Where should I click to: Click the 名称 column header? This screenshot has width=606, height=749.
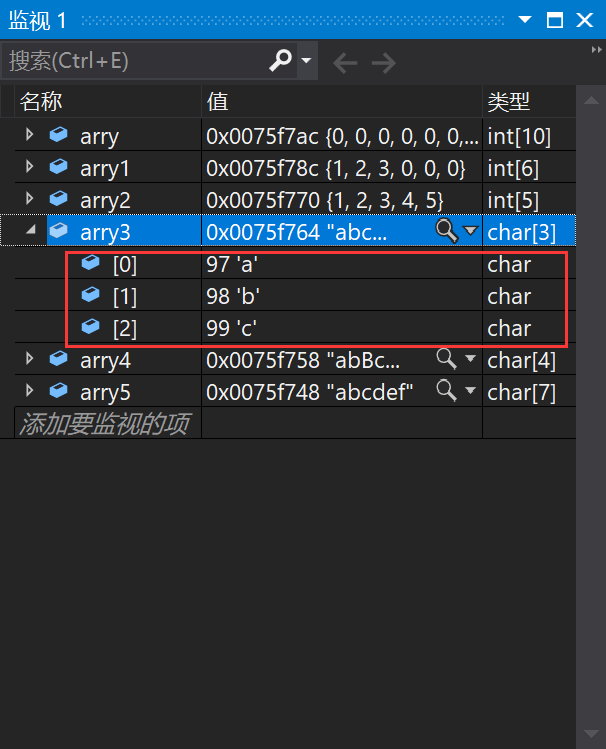[x=108, y=102]
